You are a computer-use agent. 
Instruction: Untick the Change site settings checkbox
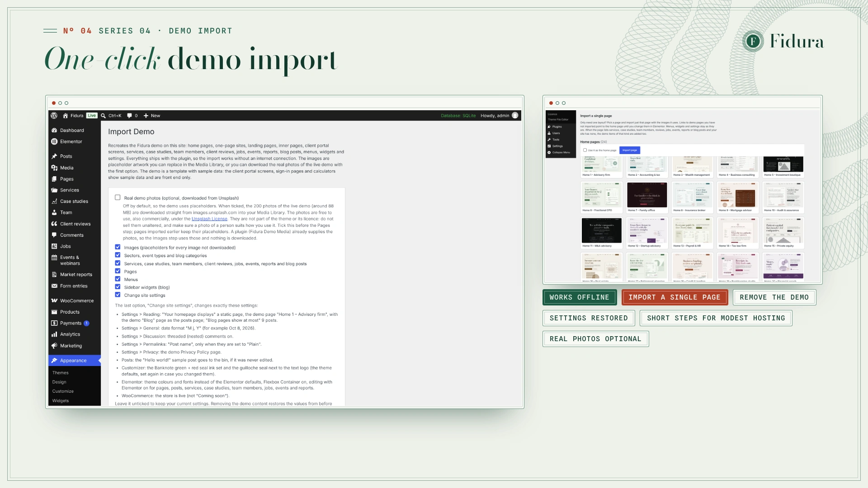point(118,295)
